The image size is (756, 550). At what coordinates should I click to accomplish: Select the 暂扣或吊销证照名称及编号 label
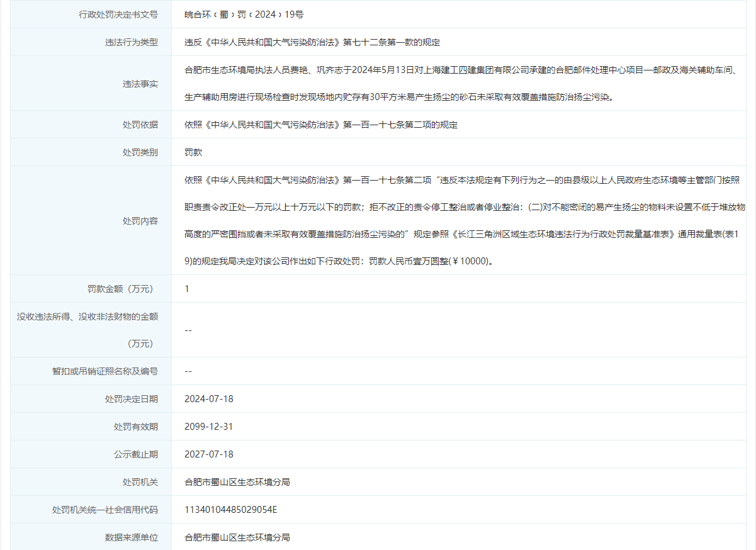point(105,371)
